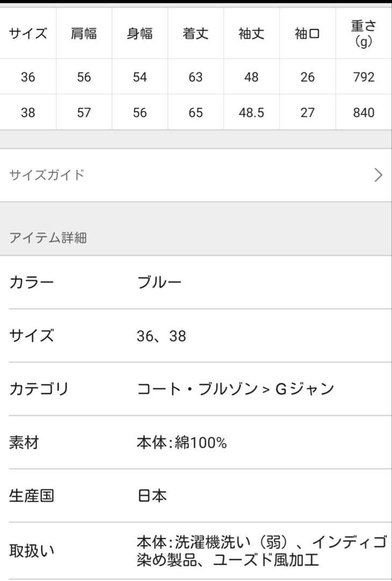Click the サイズ column header
392x581 pixels.
[x=27, y=33]
